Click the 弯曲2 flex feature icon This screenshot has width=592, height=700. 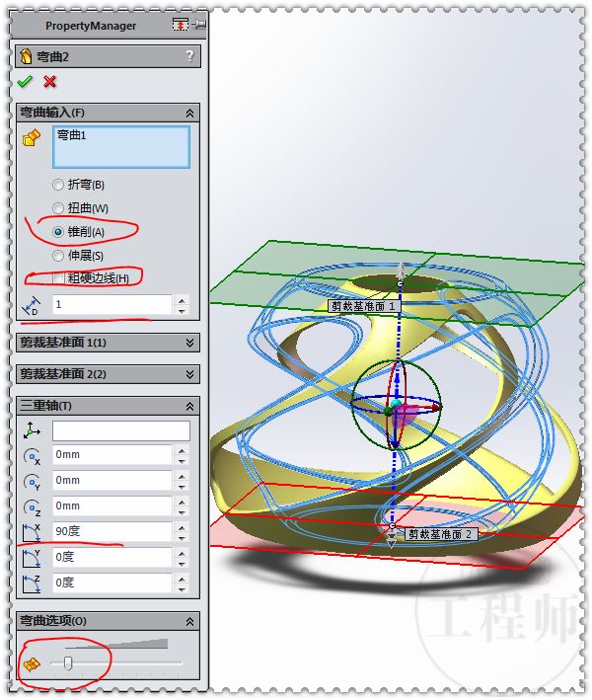[x=26, y=56]
